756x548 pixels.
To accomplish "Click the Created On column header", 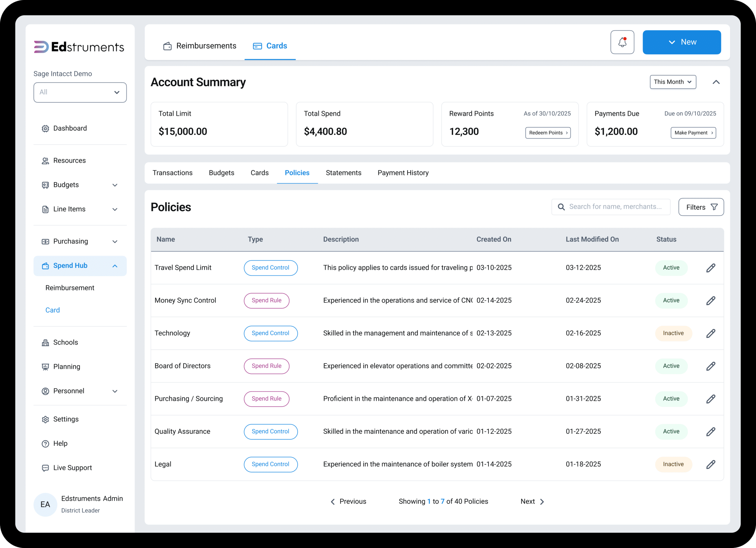I will [493, 240].
